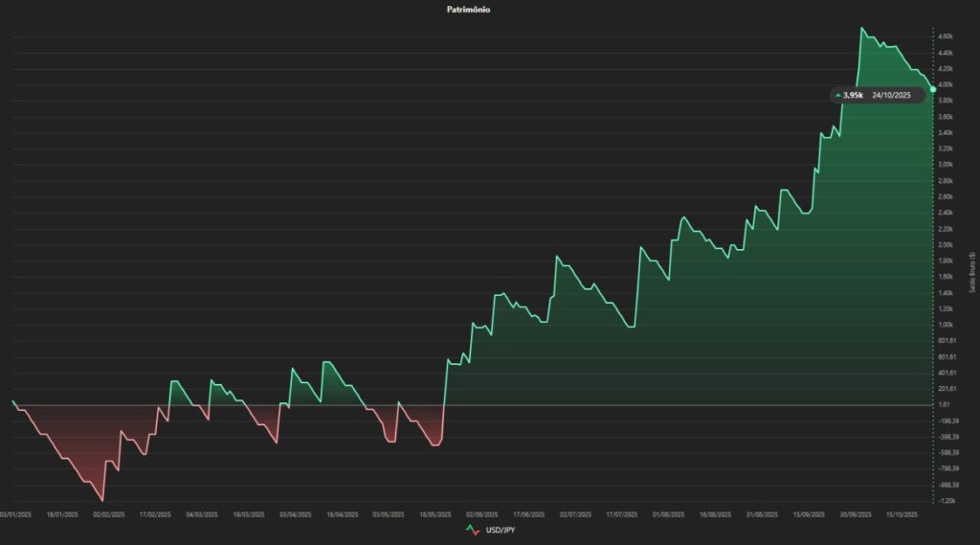Click the 1.61 baseline y-axis label
This screenshot has width=980, height=545.
[943, 405]
